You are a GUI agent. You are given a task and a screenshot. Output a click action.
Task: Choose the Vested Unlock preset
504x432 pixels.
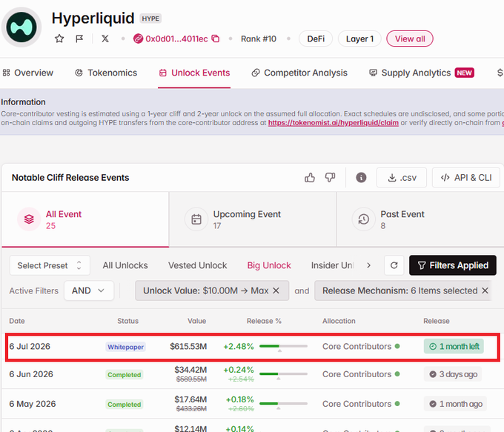click(198, 265)
